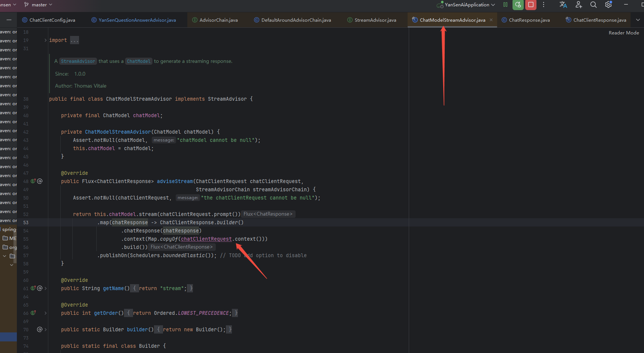644x353 pixels.
Task: Hide the project tool window
Action: [x=9, y=20]
